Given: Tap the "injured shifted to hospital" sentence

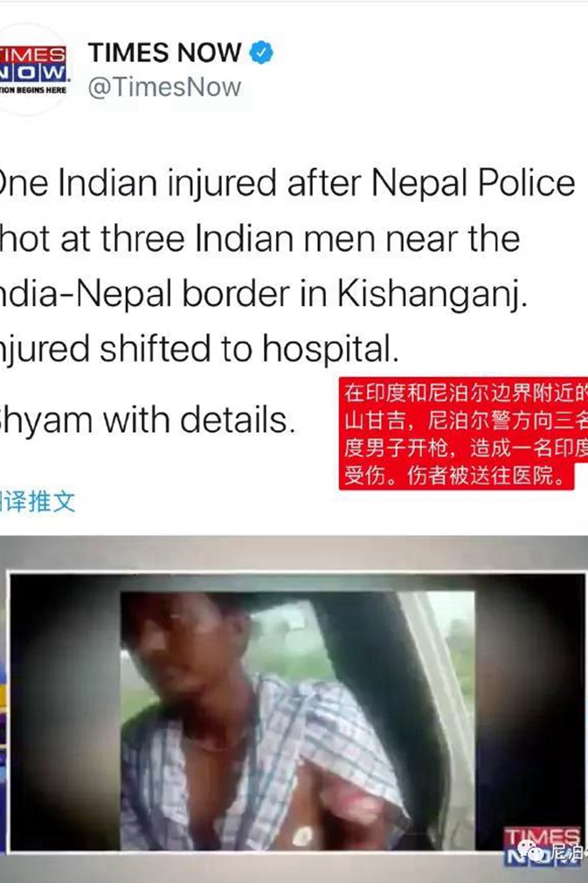Looking at the screenshot, I should [x=199, y=349].
